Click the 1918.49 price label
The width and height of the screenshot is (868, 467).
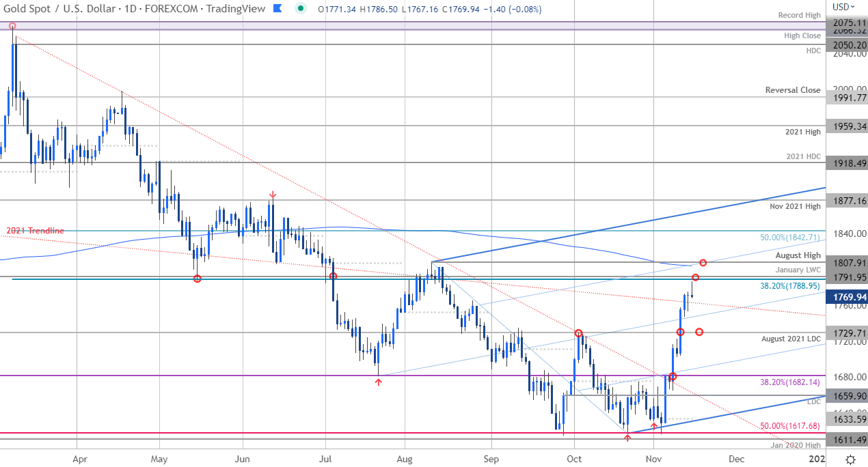click(x=846, y=162)
